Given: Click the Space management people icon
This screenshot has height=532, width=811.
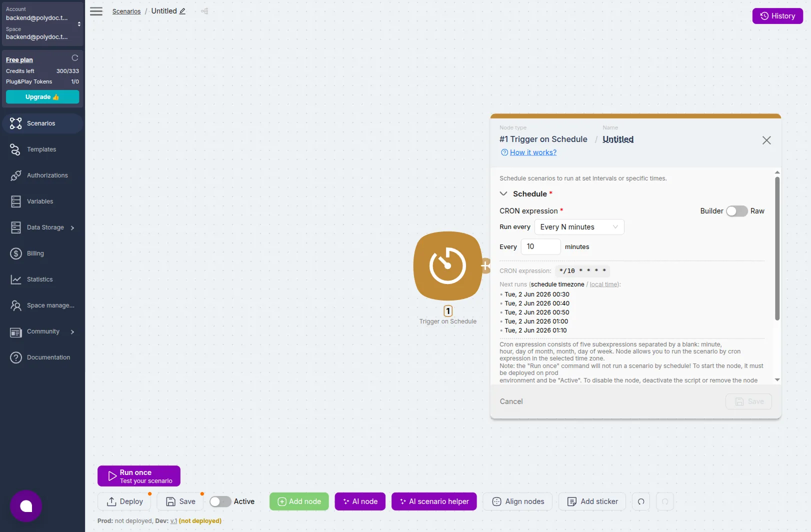Looking at the screenshot, I should click(16, 305).
